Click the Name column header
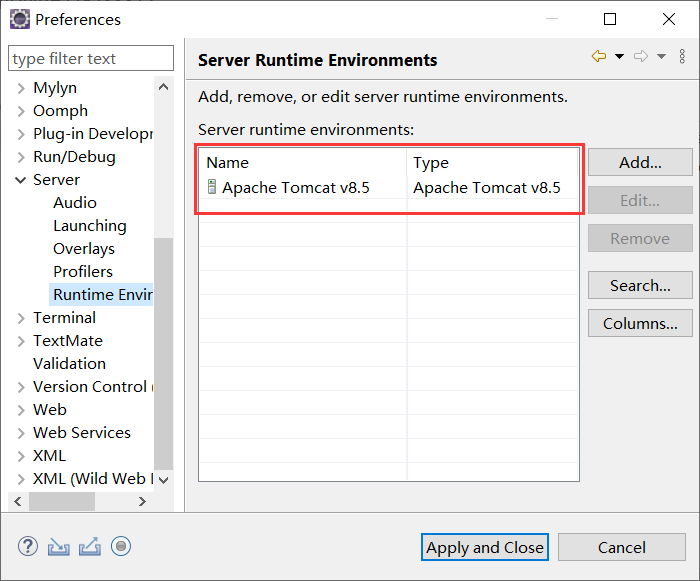 point(303,163)
